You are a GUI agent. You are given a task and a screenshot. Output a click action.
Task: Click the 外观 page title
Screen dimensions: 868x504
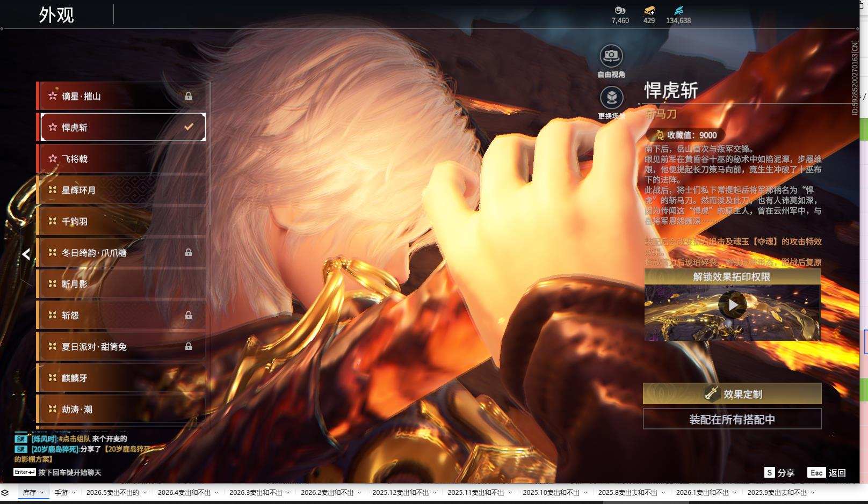point(56,15)
